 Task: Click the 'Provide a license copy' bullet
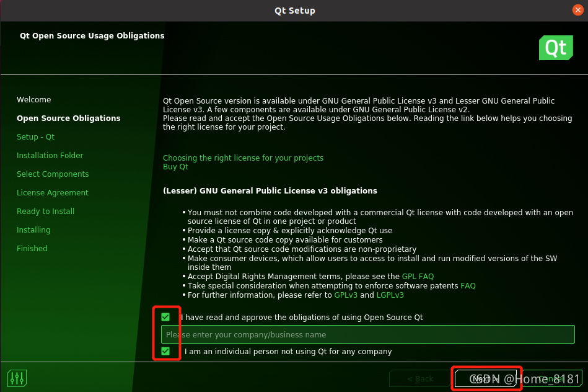[x=290, y=231]
